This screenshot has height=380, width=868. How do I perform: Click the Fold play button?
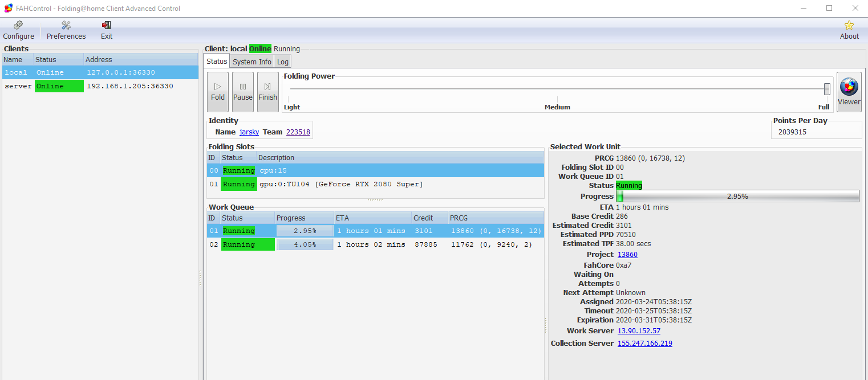click(x=218, y=92)
